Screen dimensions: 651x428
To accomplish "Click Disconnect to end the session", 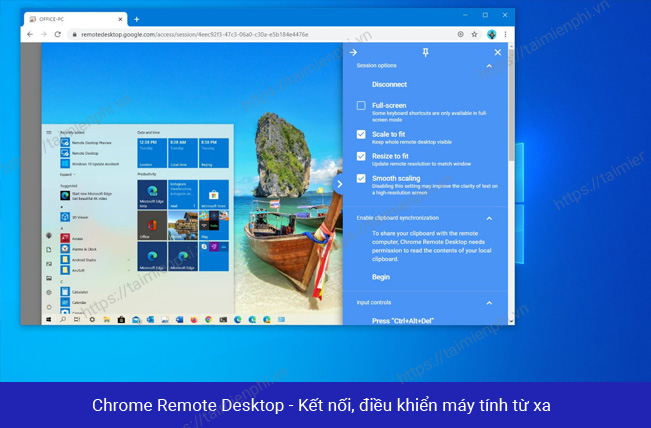I will click(x=389, y=85).
